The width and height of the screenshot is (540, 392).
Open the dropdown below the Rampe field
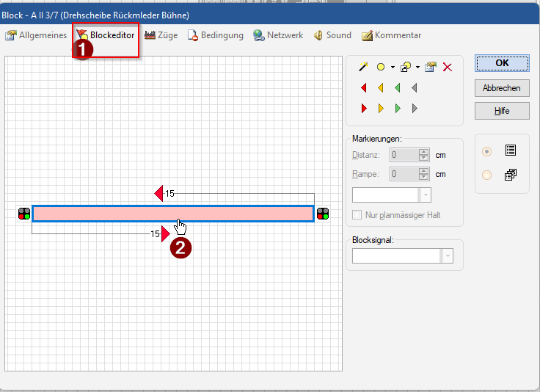point(425,195)
